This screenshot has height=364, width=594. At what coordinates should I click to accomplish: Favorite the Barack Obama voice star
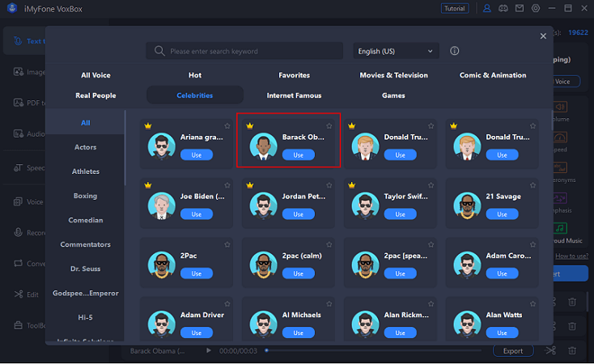click(329, 125)
